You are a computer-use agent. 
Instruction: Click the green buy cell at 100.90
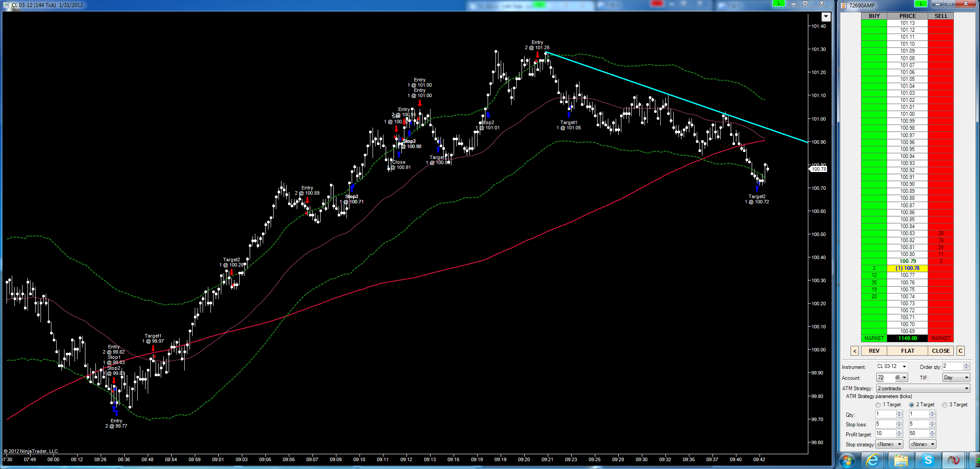pyautogui.click(x=874, y=184)
